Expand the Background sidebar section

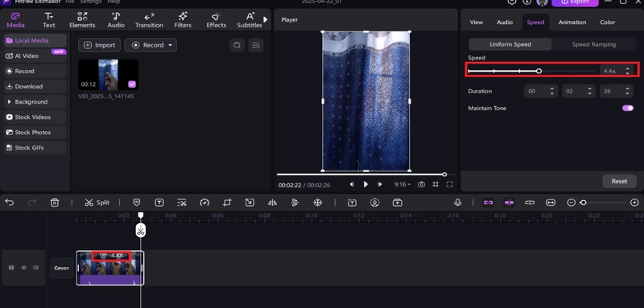(35, 101)
